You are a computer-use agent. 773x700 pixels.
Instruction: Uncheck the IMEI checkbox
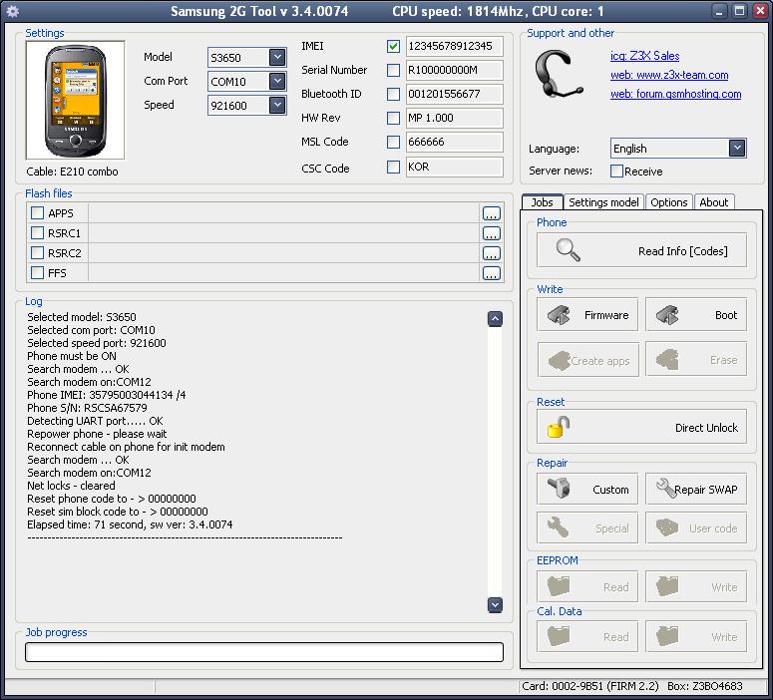click(393, 46)
